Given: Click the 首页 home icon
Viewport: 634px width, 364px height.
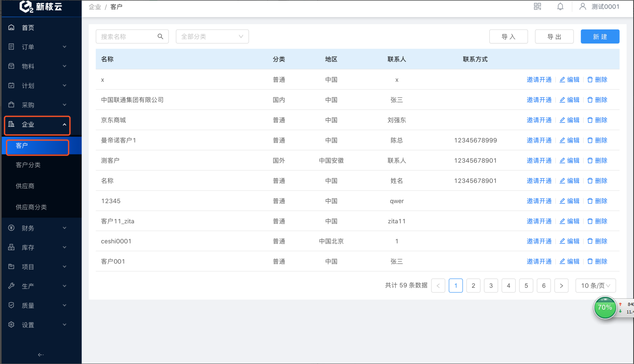Looking at the screenshot, I should (11, 27).
